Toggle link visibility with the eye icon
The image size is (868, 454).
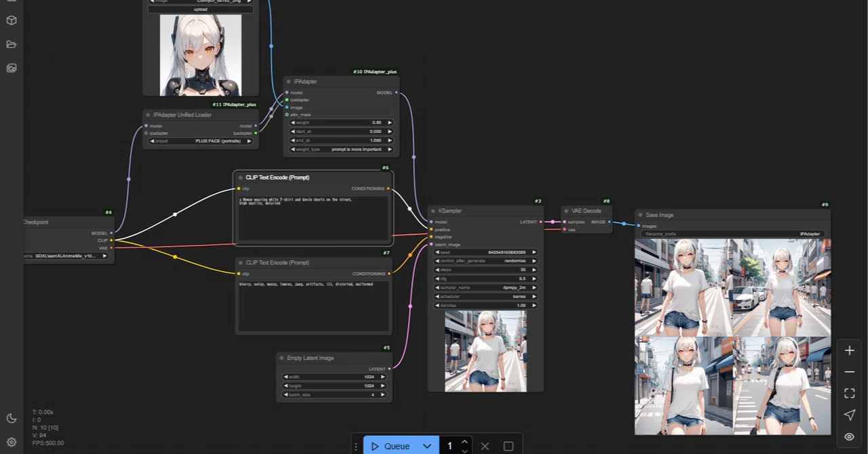[850, 436]
